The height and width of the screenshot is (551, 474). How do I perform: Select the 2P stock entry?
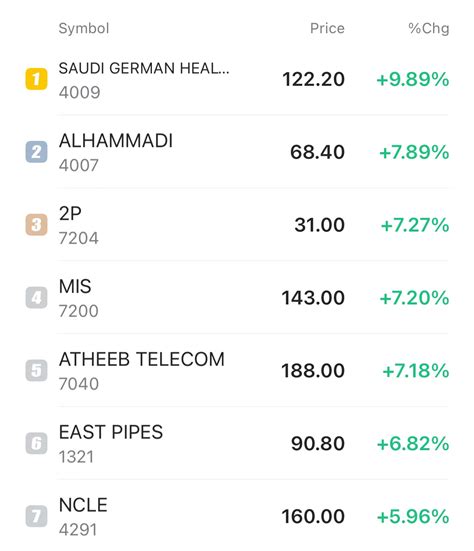[237, 225]
